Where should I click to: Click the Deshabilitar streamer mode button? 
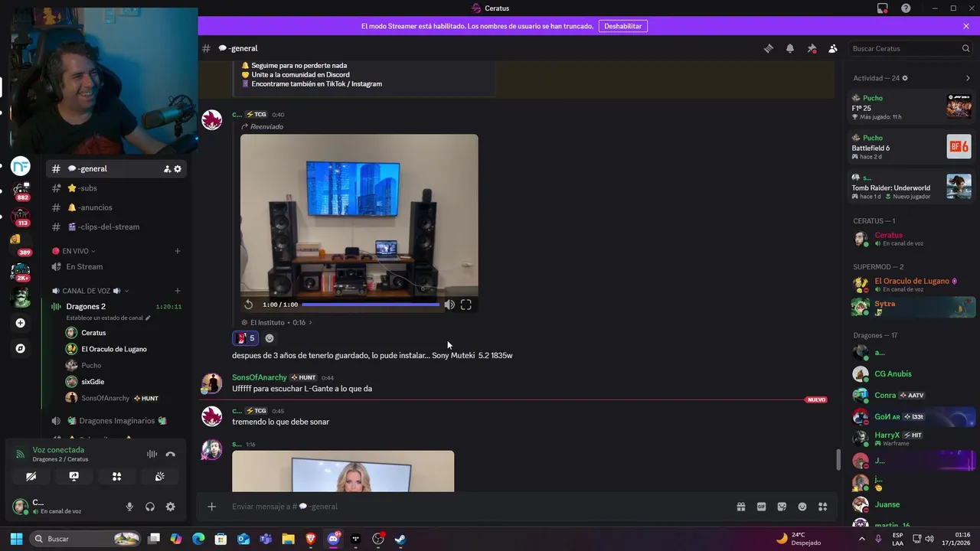pos(622,26)
